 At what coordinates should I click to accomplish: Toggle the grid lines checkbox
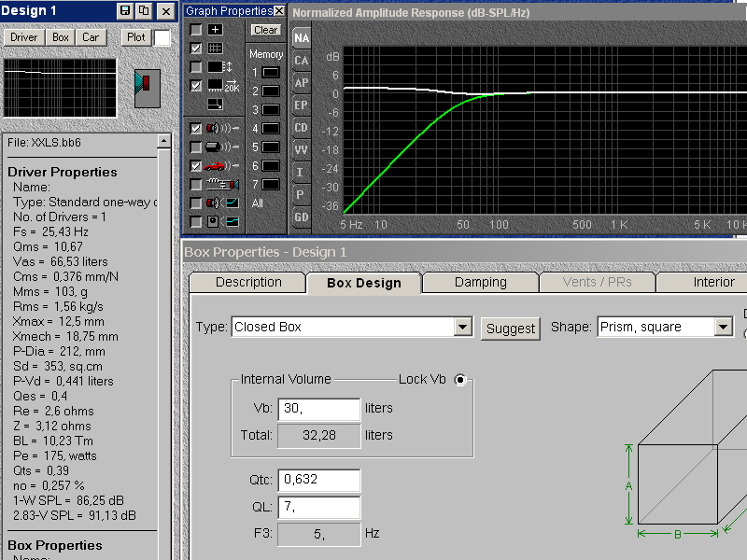pyautogui.click(x=196, y=49)
